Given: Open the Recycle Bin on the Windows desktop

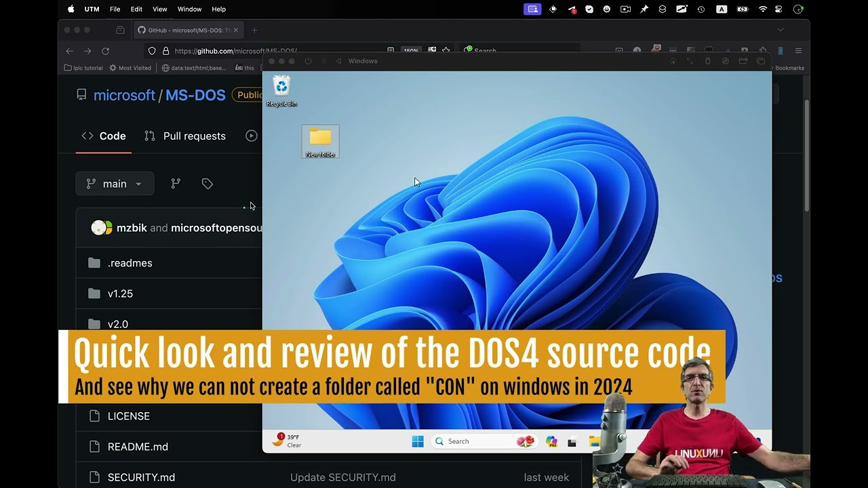Looking at the screenshot, I should [x=281, y=91].
